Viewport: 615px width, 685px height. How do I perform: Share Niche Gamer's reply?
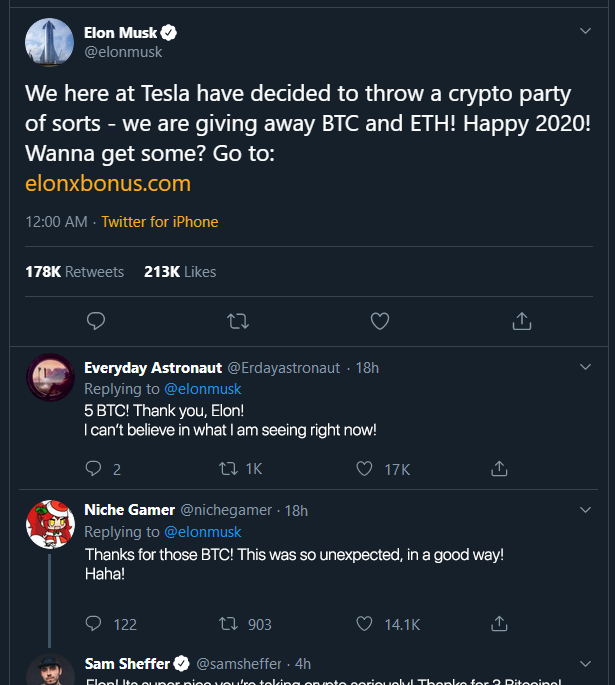click(x=500, y=624)
